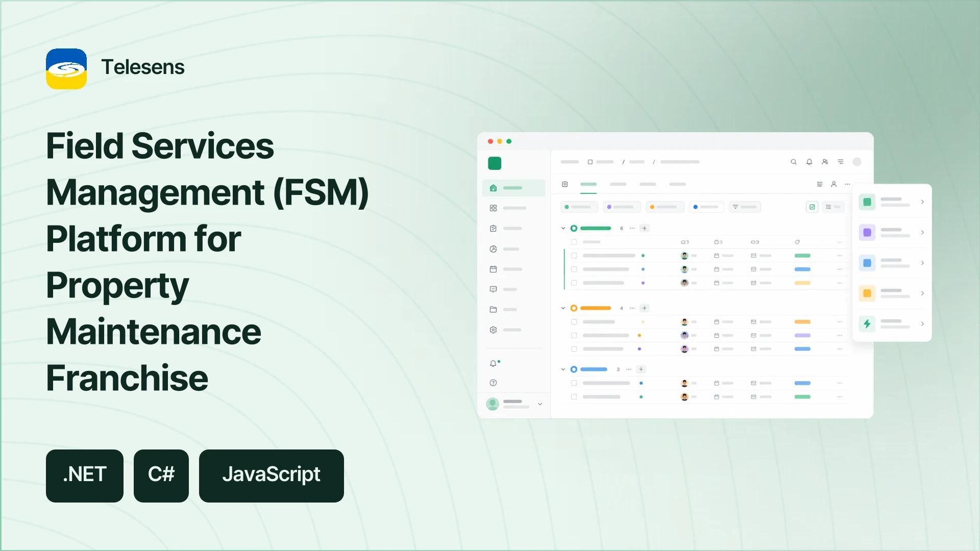Tick the third row checkbox in the green group
Screen dimensions: 980x551
click(574, 283)
